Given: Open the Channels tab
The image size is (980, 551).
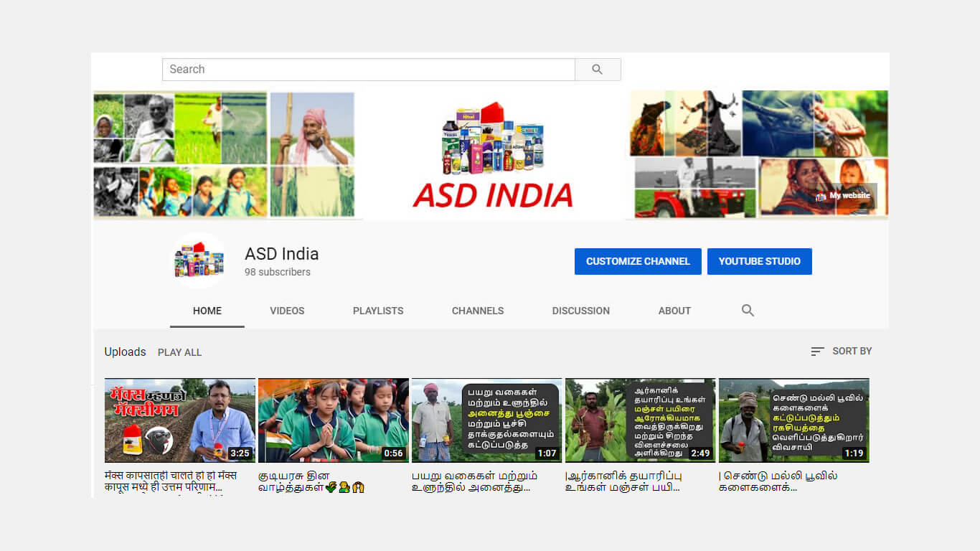Looking at the screenshot, I should click(x=478, y=311).
